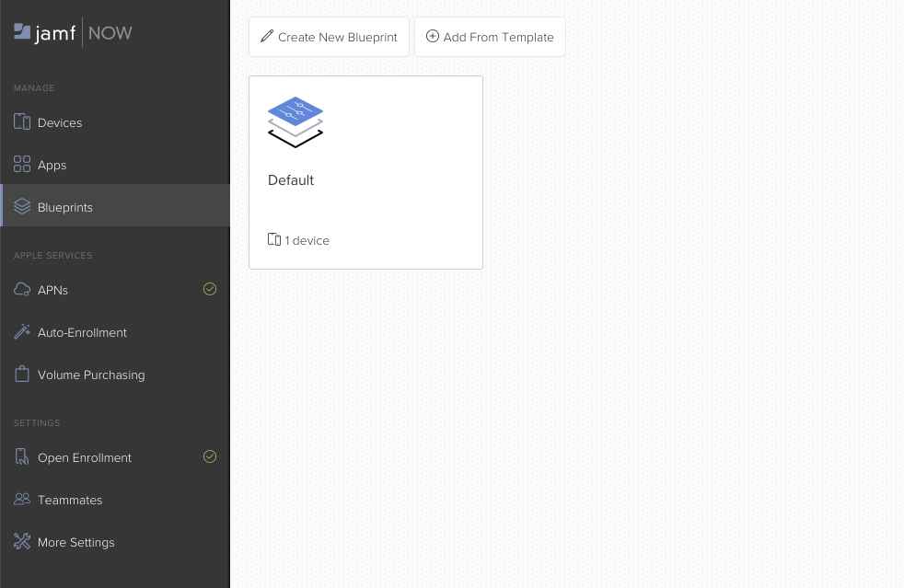
Task: Click the green checkmark beside APNs
Action: (x=210, y=289)
